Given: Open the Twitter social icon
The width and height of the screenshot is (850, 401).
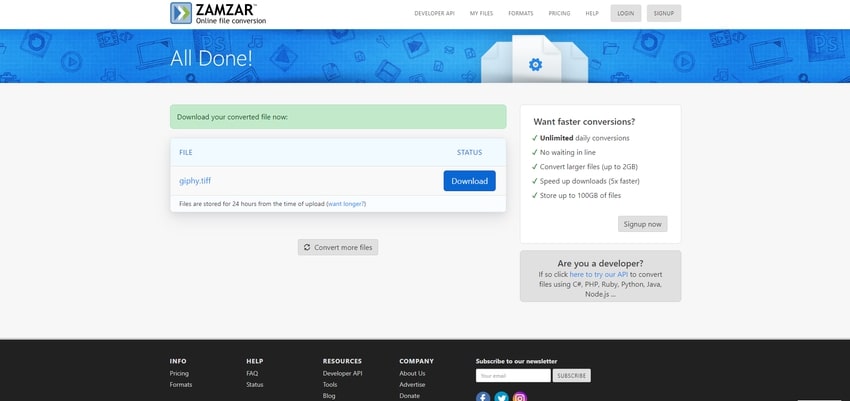Looking at the screenshot, I should (x=501, y=397).
